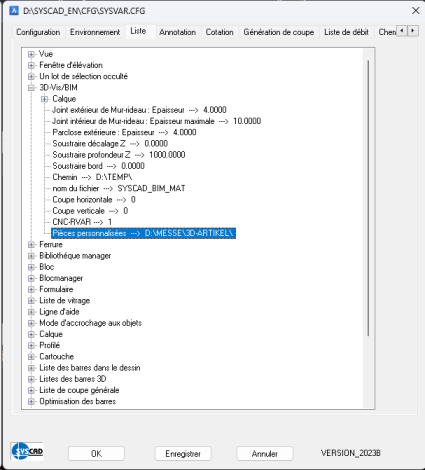Click the SYSCAD logo icon
425x470 pixels.
[x=27, y=451]
